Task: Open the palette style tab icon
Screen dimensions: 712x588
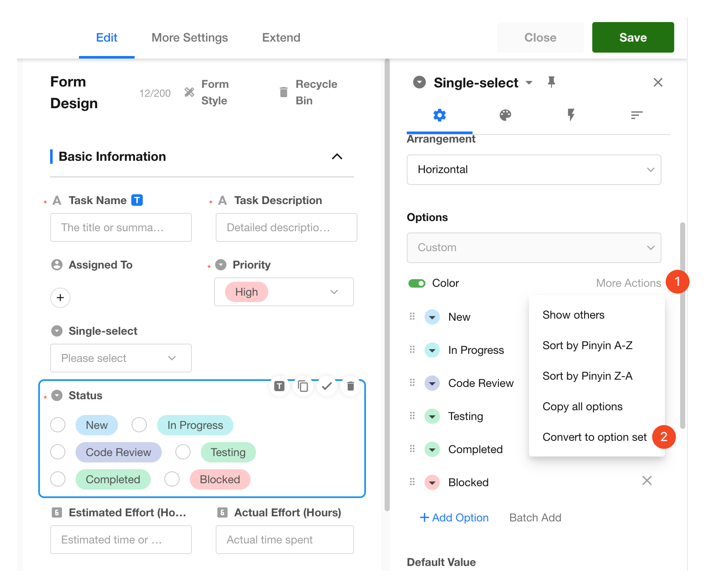Action: (x=505, y=115)
